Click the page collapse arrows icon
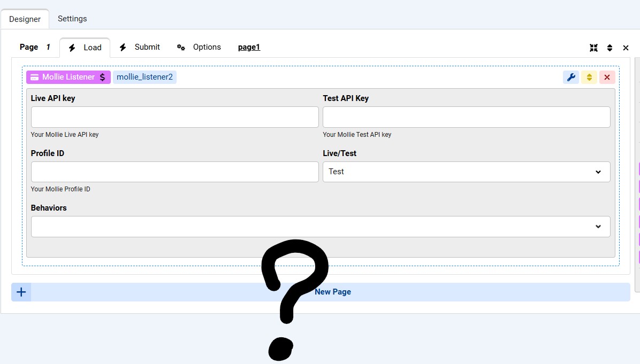 coord(593,48)
